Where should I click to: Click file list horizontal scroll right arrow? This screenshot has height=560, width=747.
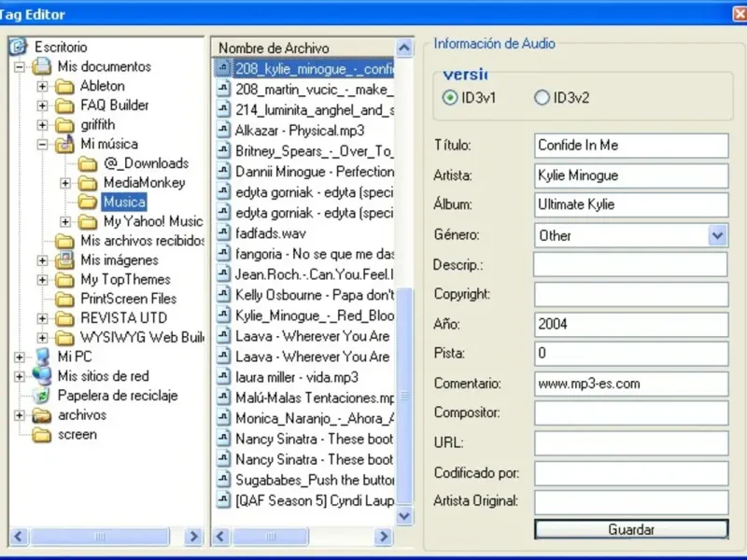[383, 537]
